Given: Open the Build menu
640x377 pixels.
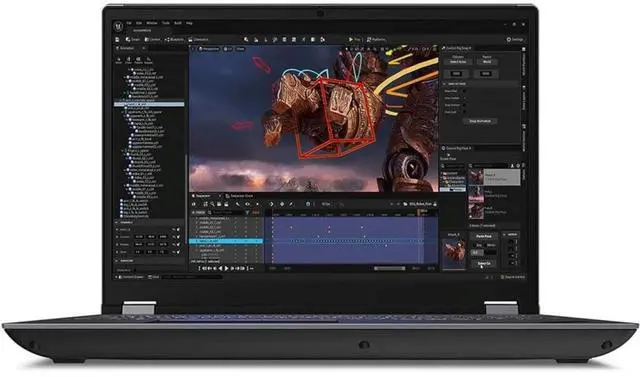Looking at the screenshot, I should [178, 23].
